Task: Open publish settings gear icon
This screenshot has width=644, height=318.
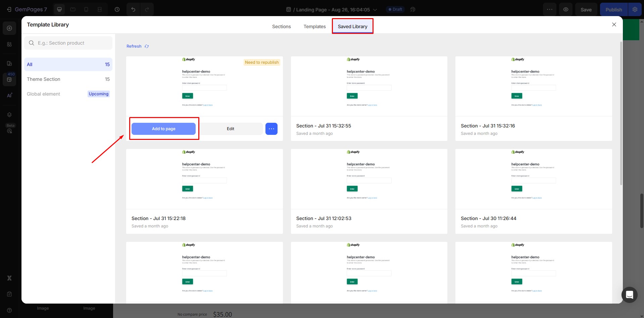Action: [635, 9]
